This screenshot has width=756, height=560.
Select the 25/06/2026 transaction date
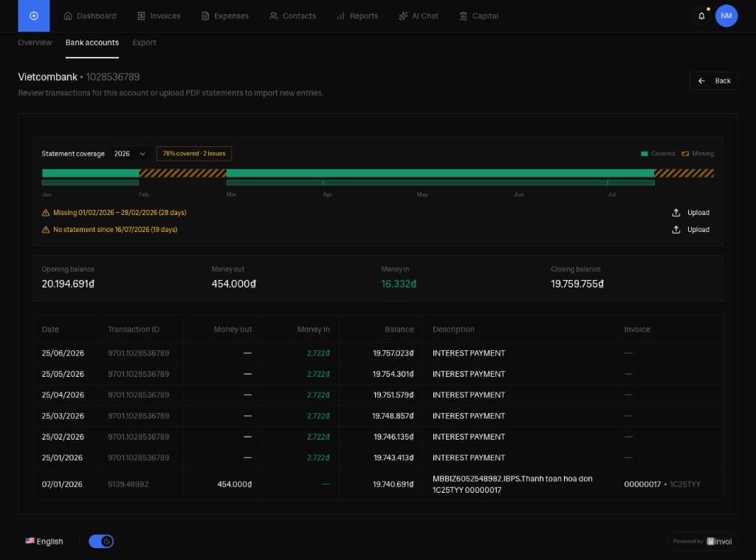(x=63, y=353)
